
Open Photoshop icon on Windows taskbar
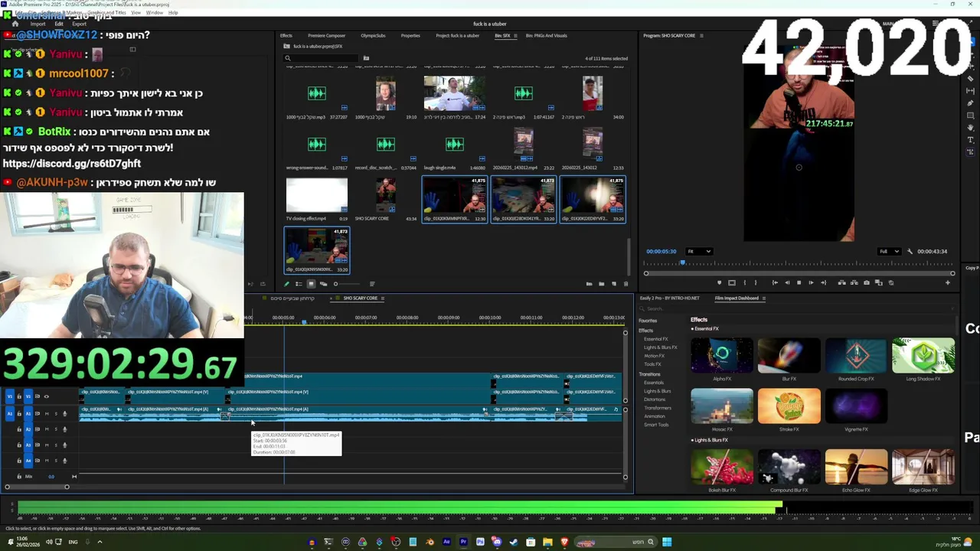480,542
